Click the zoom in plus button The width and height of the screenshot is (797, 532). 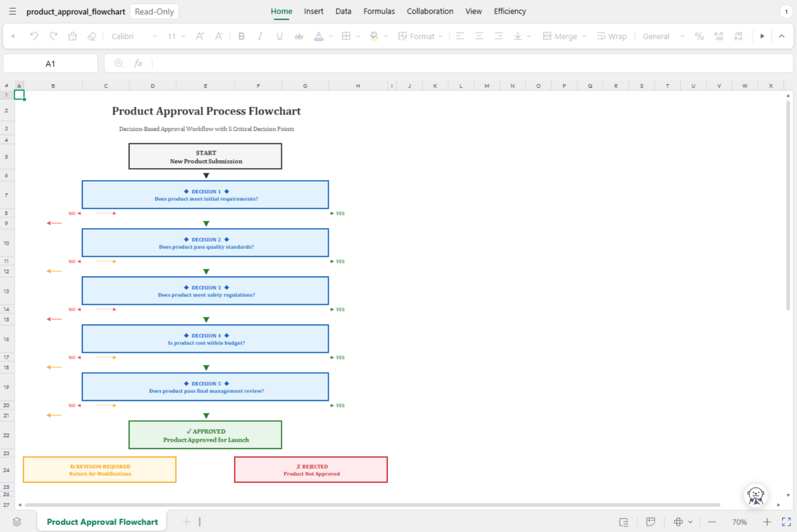pos(767,522)
